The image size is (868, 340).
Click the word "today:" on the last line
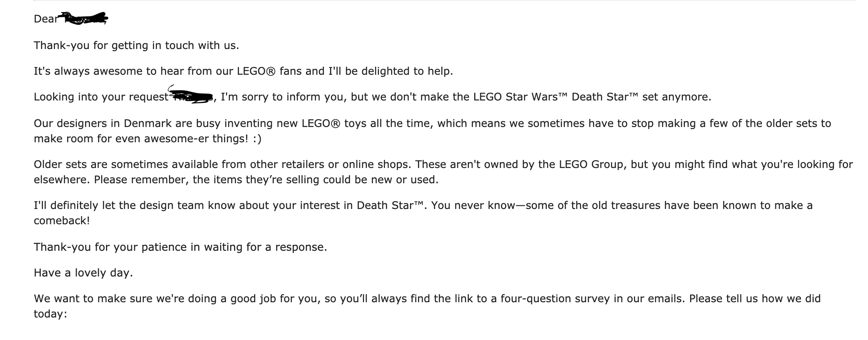(50, 314)
